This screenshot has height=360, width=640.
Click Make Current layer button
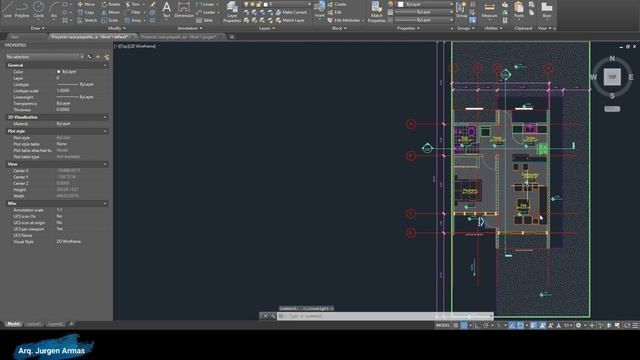pos(291,12)
